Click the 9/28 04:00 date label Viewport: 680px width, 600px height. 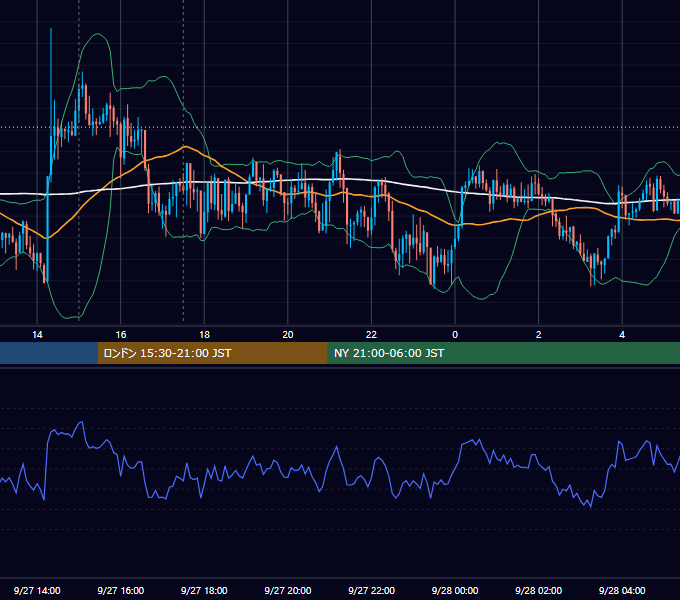(622, 590)
